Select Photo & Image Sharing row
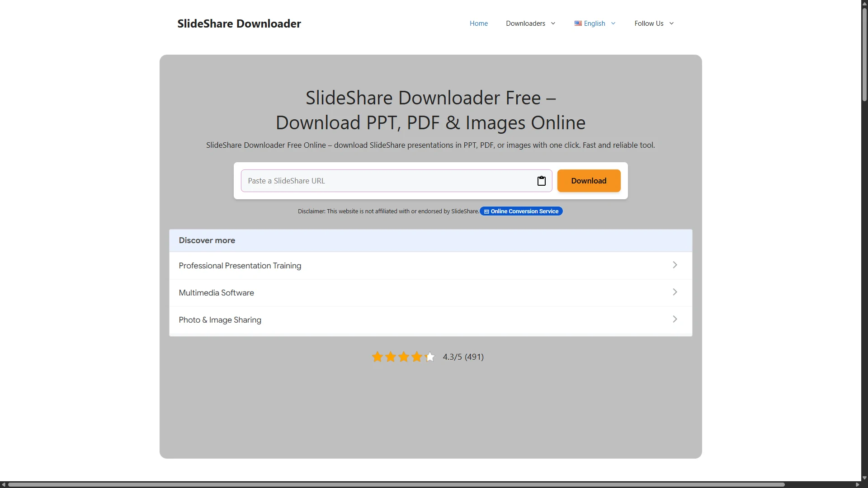Image resolution: width=868 pixels, height=488 pixels. [430, 320]
